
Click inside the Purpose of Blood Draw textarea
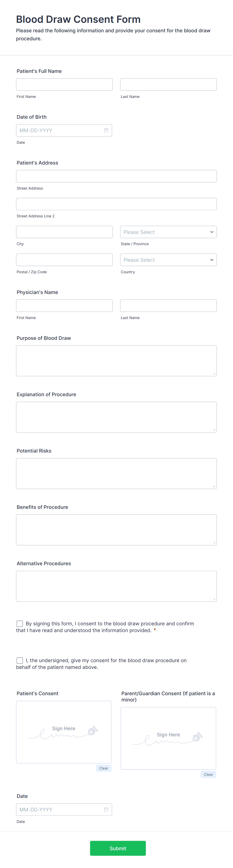tap(116, 360)
